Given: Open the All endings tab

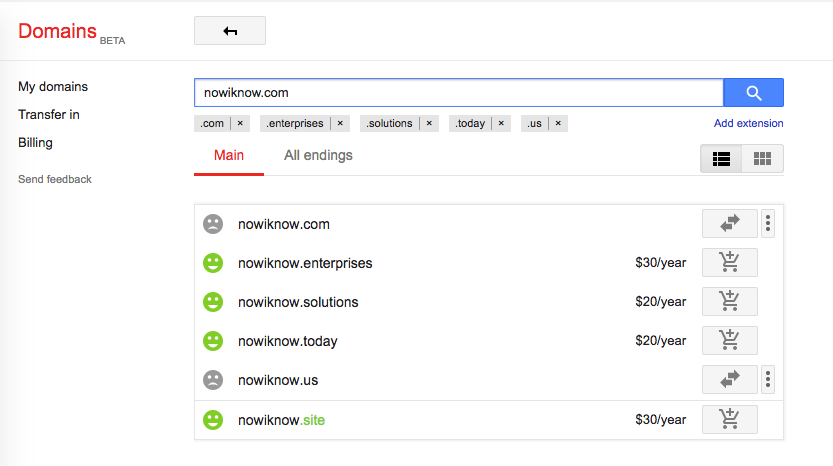Looking at the screenshot, I should point(318,155).
